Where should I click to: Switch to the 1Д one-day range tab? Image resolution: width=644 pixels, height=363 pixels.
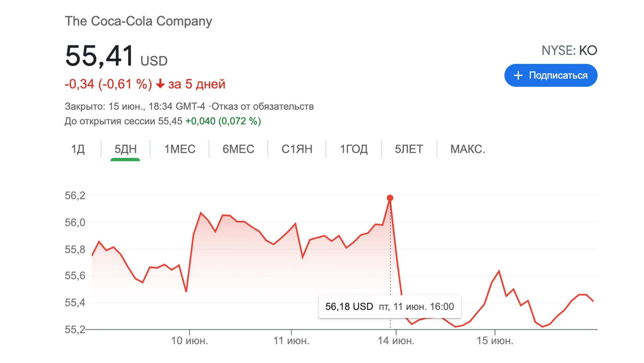[78, 149]
